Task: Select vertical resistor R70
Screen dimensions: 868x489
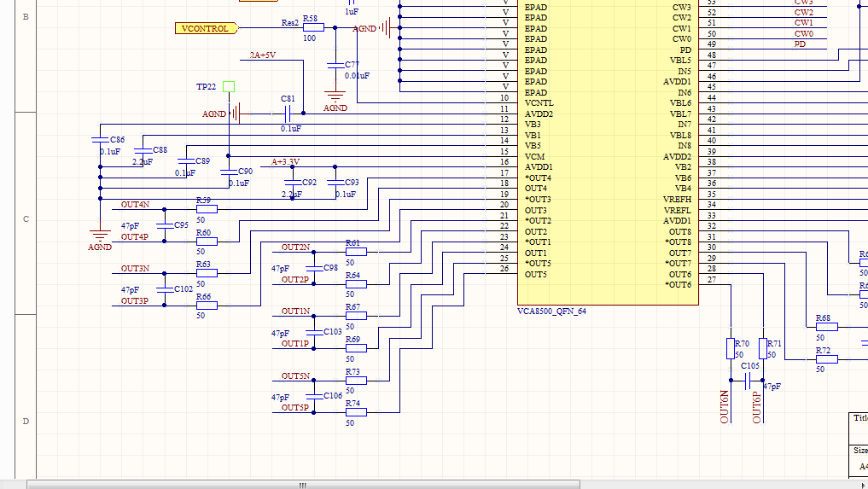Action: [731, 348]
